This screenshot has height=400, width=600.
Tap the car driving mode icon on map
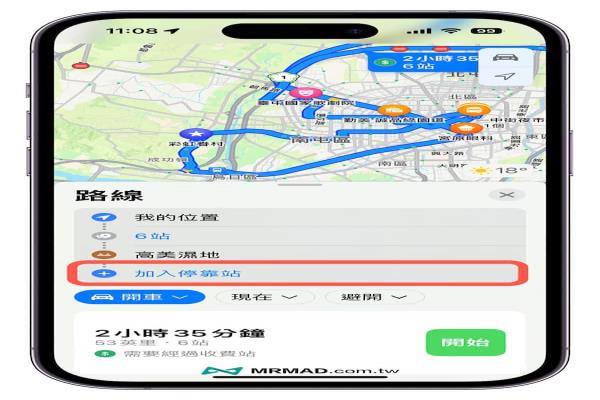[x=505, y=58]
